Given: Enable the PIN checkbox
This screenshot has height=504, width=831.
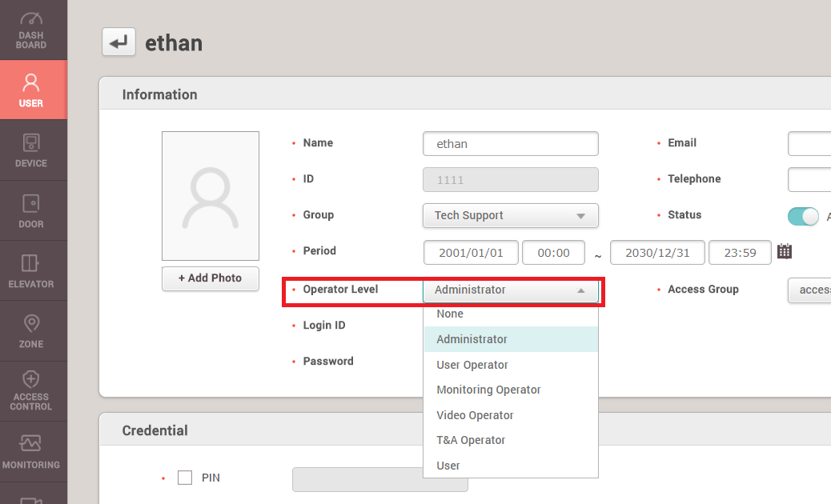Looking at the screenshot, I should 185,478.
